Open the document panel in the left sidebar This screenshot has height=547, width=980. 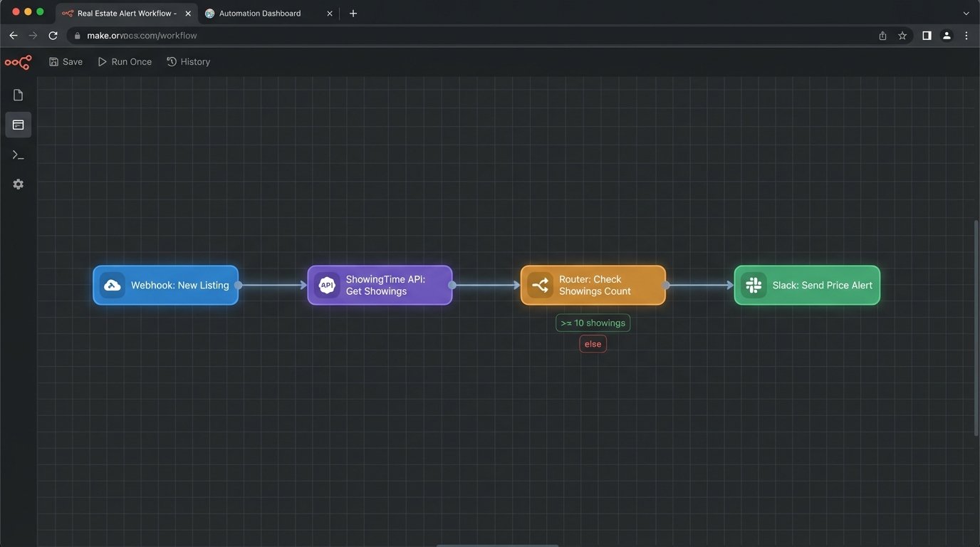point(18,94)
